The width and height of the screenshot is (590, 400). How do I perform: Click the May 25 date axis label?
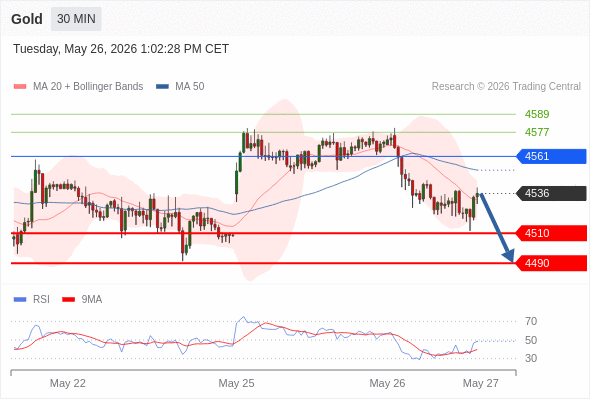[x=236, y=383]
